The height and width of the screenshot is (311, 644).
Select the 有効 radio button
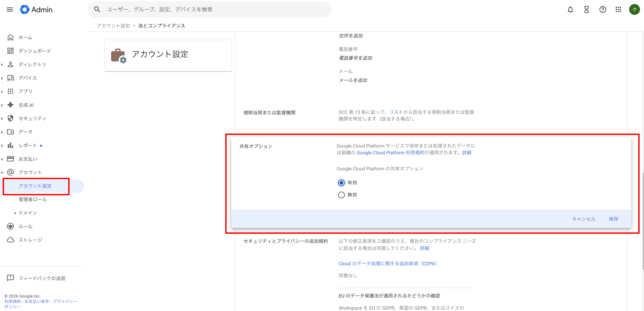(341, 183)
